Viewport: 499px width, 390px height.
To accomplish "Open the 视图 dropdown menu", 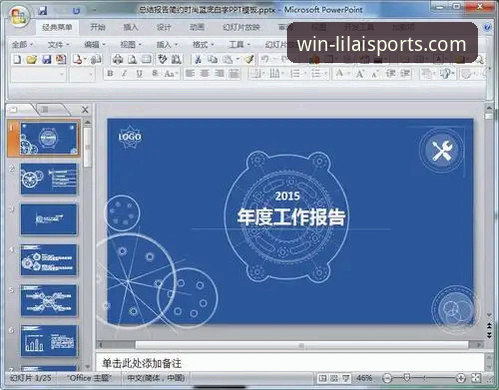I will click(131, 44).
